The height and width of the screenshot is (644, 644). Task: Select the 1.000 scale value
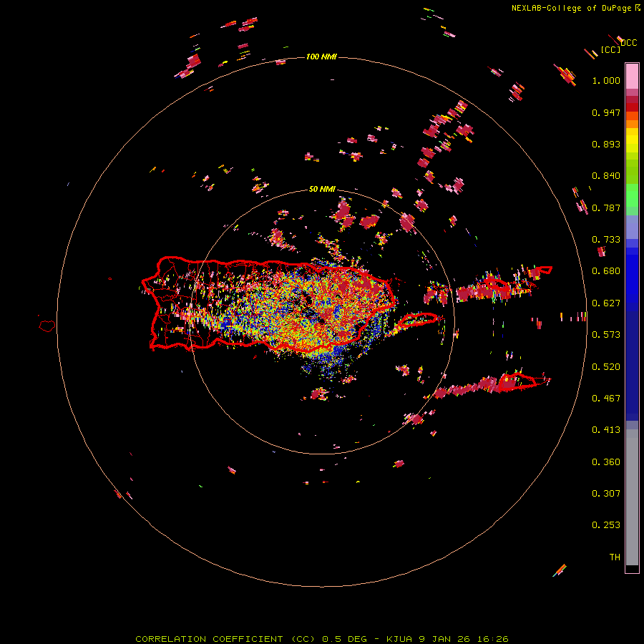click(606, 80)
